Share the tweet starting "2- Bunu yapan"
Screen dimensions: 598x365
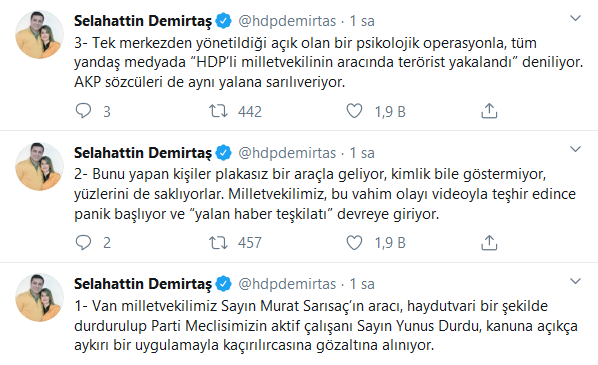pyautogui.click(x=489, y=243)
